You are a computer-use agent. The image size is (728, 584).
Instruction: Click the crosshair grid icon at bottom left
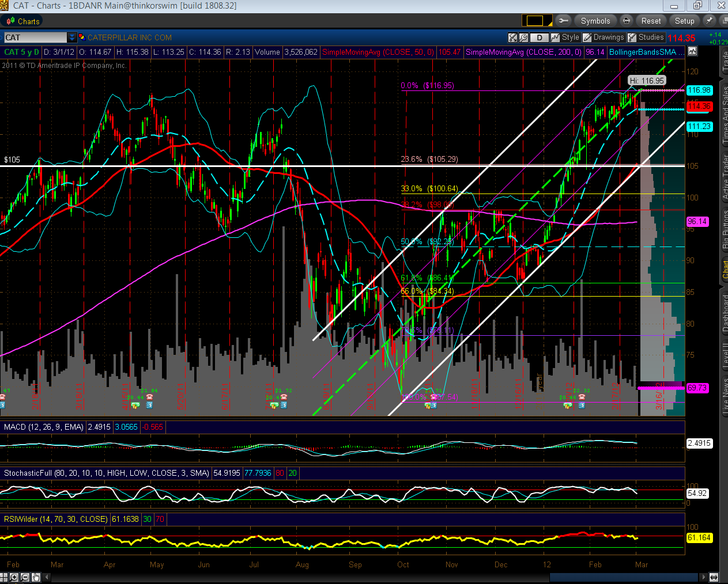point(5,577)
